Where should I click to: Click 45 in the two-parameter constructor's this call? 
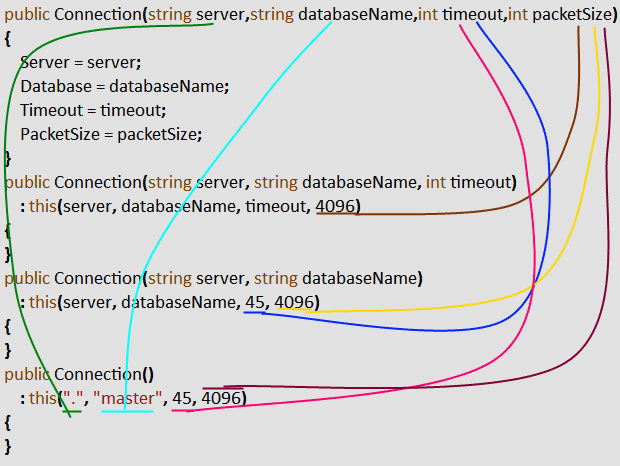click(254, 302)
